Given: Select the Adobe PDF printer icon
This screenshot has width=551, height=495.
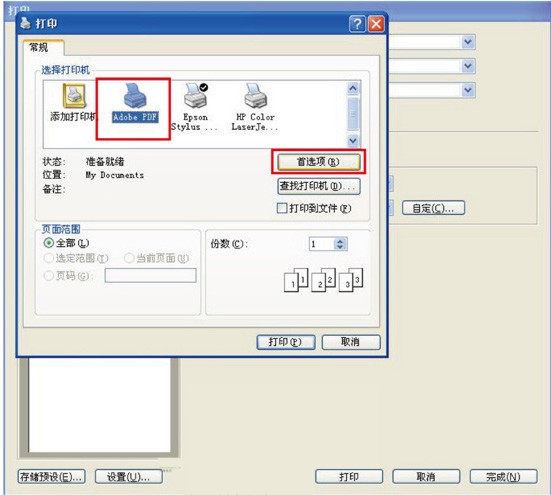Looking at the screenshot, I should (x=135, y=96).
